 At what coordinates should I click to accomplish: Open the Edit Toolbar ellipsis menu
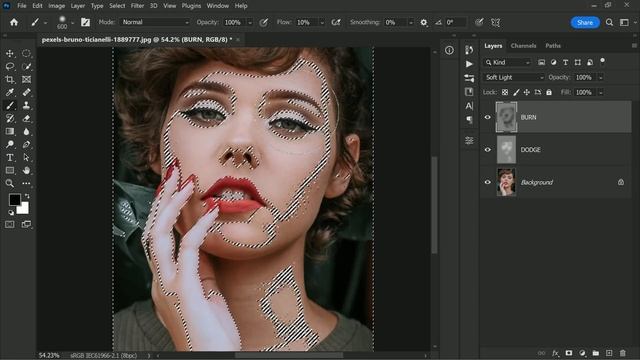[x=26, y=183]
